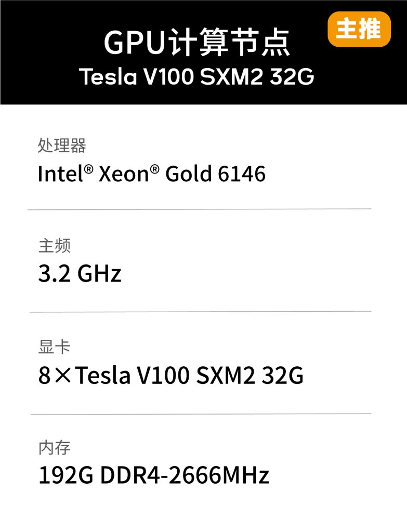The height and width of the screenshot is (532, 407).
Task: Click the multiplication sign in graphics card row
Action: pos(63,376)
